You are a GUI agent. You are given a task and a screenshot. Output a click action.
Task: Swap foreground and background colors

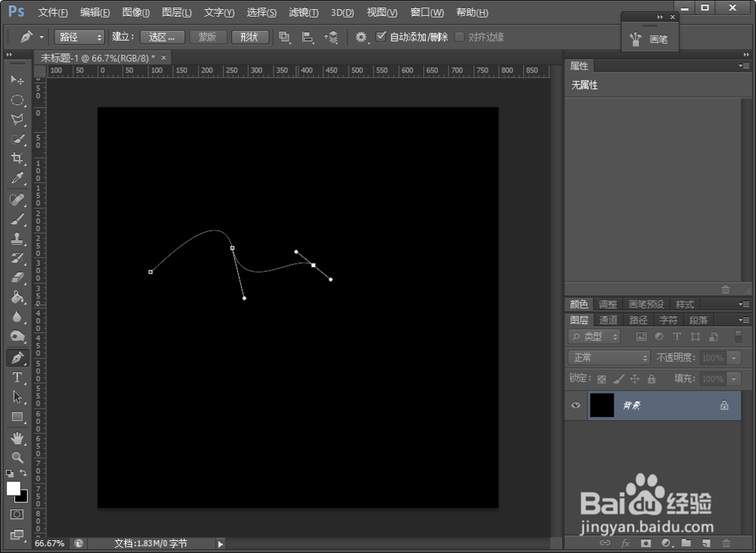tap(23, 473)
